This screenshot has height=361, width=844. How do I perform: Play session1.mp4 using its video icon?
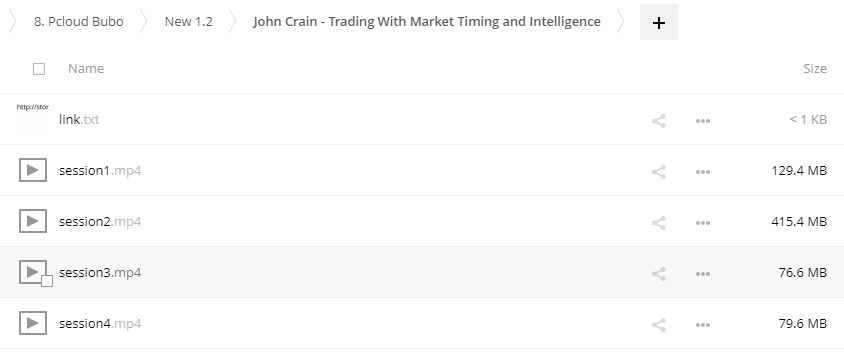coord(33,170)
